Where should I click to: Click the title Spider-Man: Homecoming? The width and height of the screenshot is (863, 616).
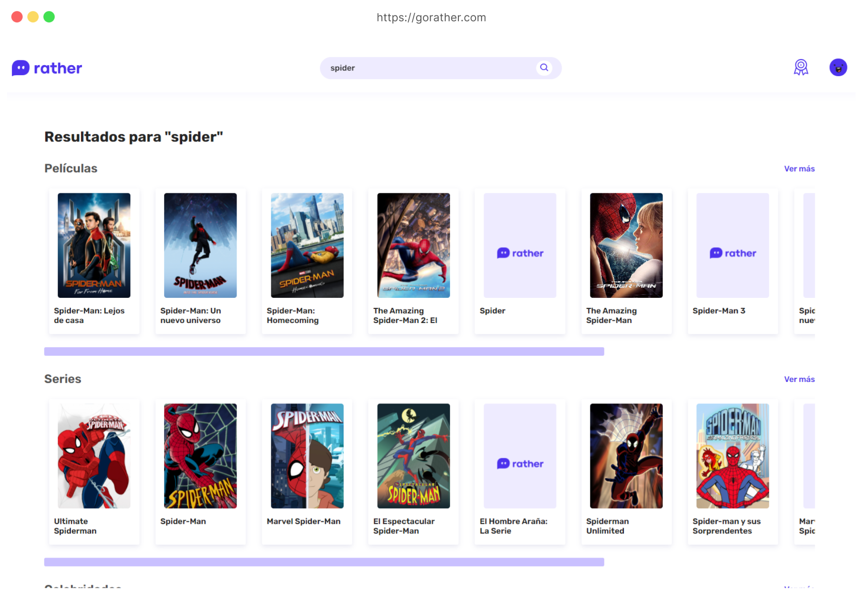click(x=293, y=315)
